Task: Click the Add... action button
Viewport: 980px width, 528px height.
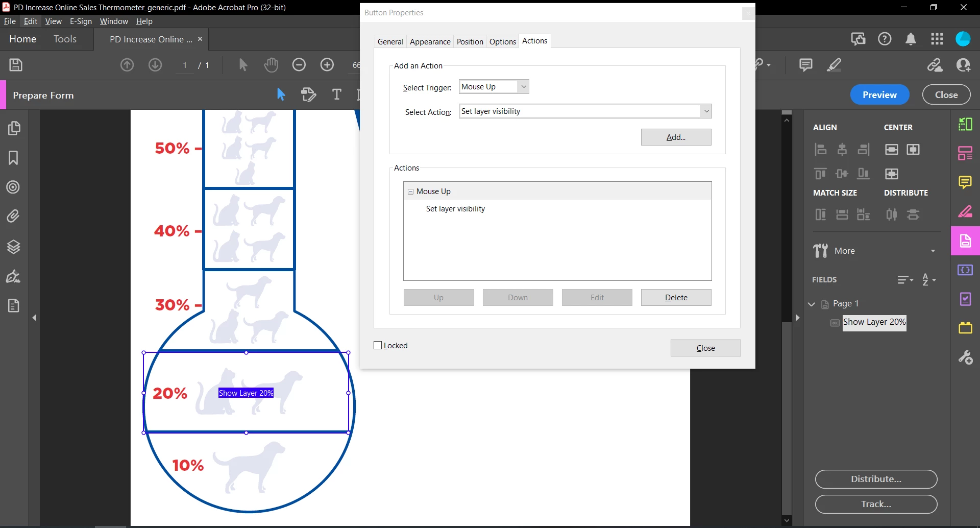Action: (x=676, y=137)
